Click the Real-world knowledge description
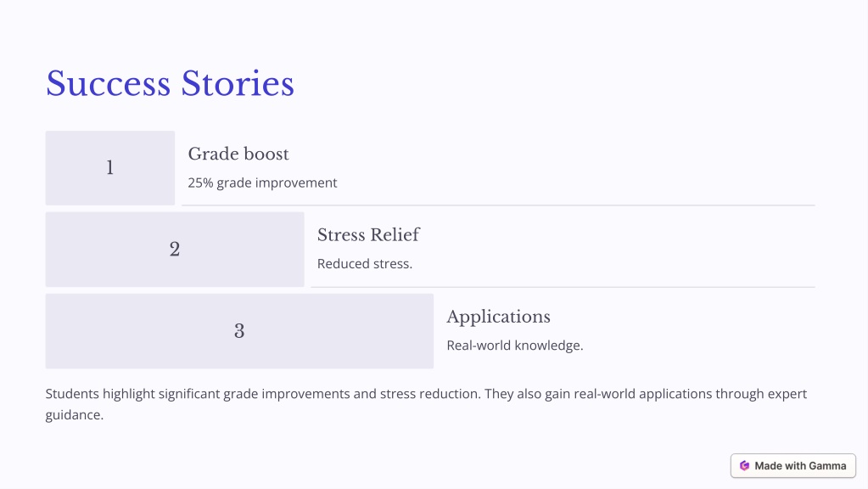 click(x=515, y=346)
